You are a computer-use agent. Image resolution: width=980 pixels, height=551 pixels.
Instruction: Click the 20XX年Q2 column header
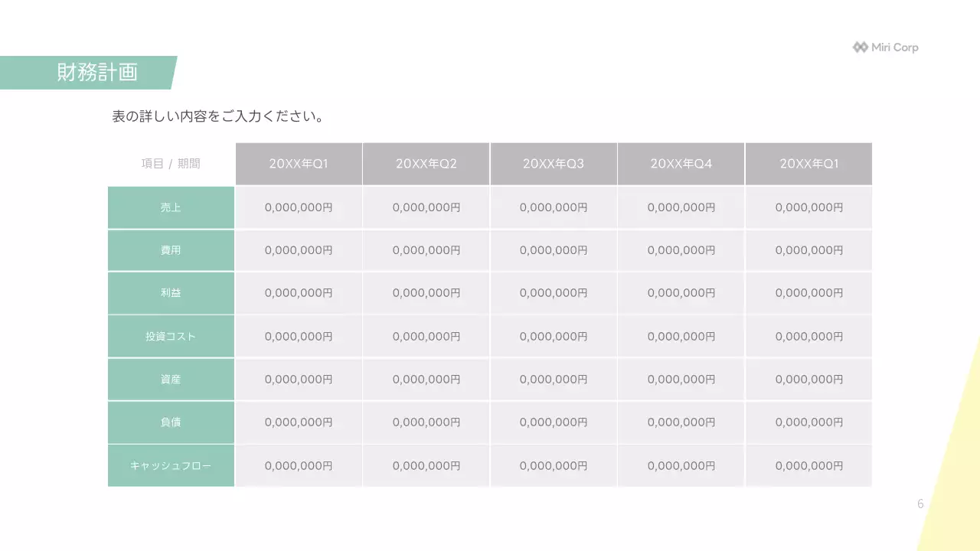coord(426,164)
